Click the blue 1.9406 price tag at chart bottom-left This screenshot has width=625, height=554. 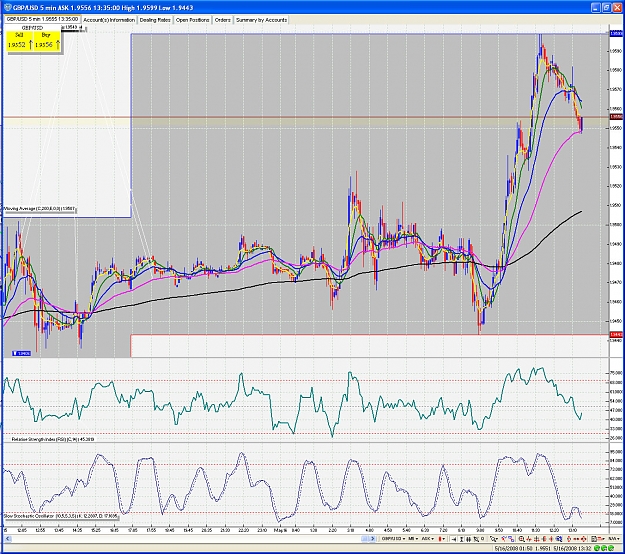(22, 353)
